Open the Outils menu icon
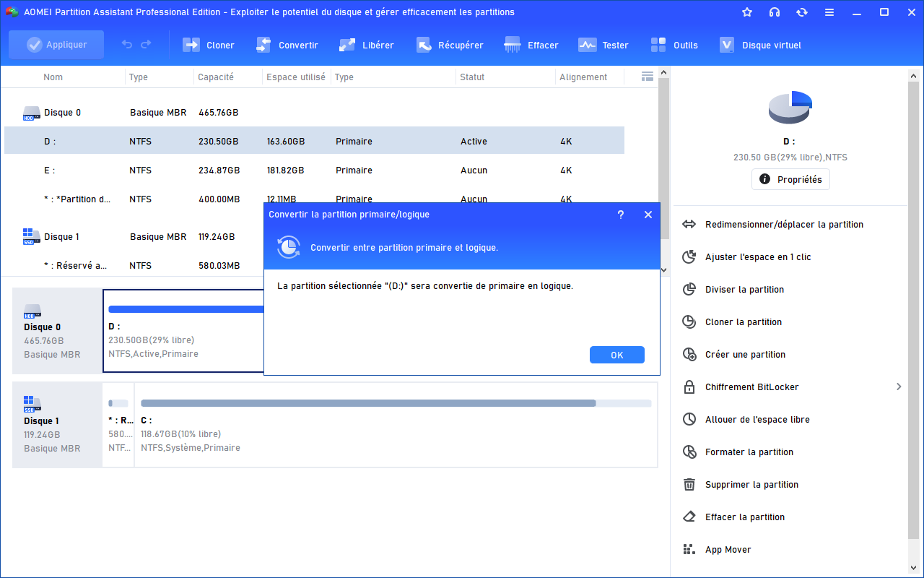The width and height of the screenshot is (924, 578). click(658, 45)
